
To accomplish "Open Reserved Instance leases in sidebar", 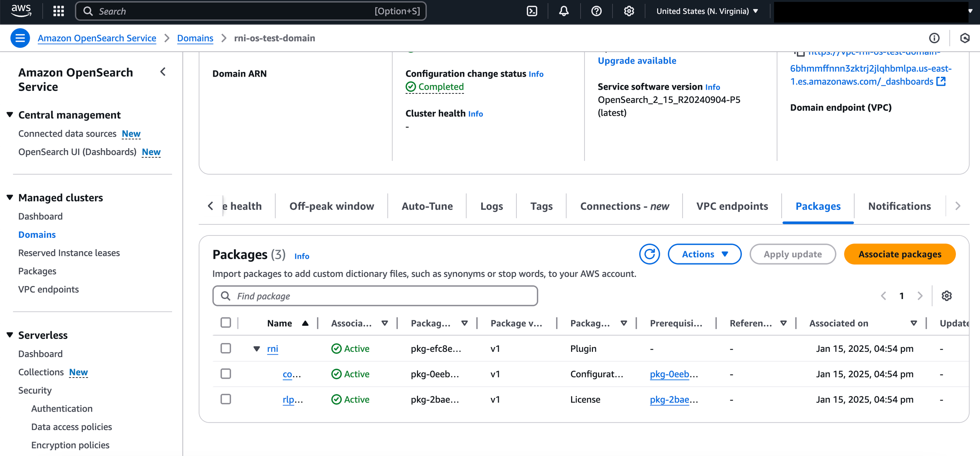I will click(69, 253).
